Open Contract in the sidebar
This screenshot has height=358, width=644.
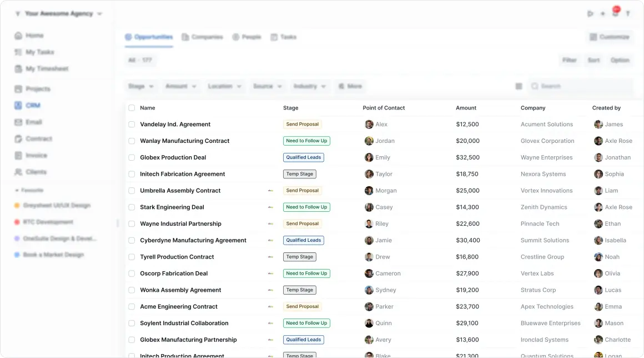[33, 138]
